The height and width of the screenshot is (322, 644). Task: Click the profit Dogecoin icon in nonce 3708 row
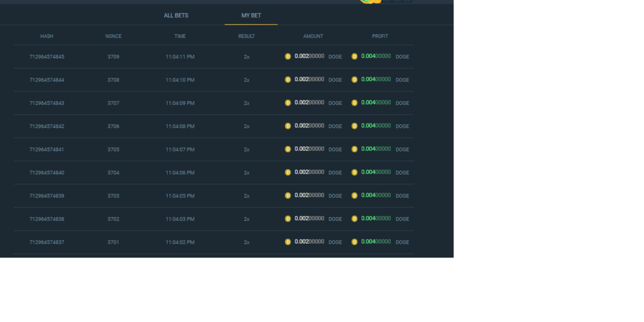[x=354, y=80]
